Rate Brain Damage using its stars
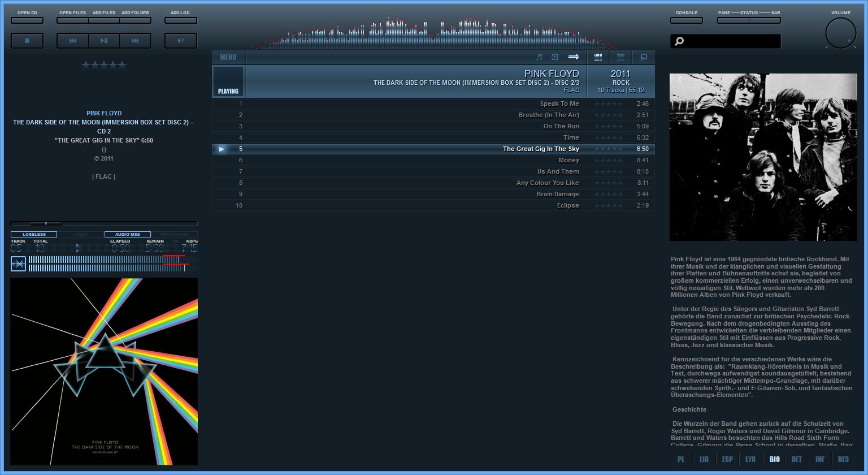 (609, 194)
